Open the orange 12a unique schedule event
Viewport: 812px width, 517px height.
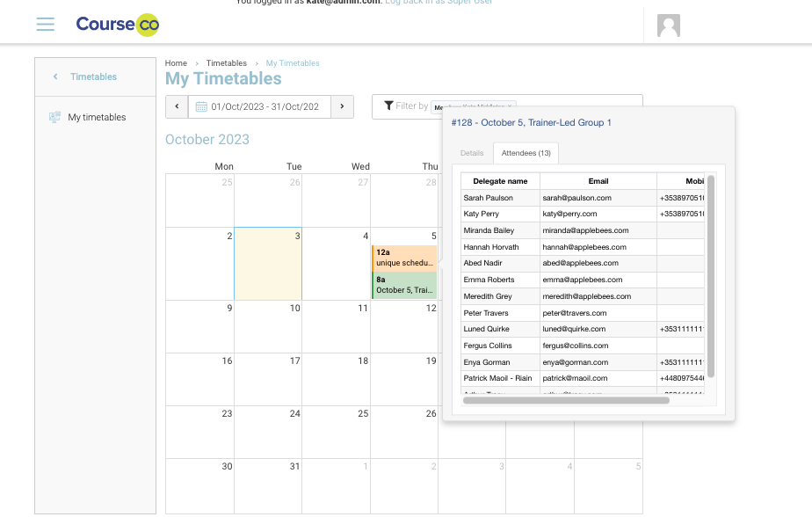pos(404,258)
